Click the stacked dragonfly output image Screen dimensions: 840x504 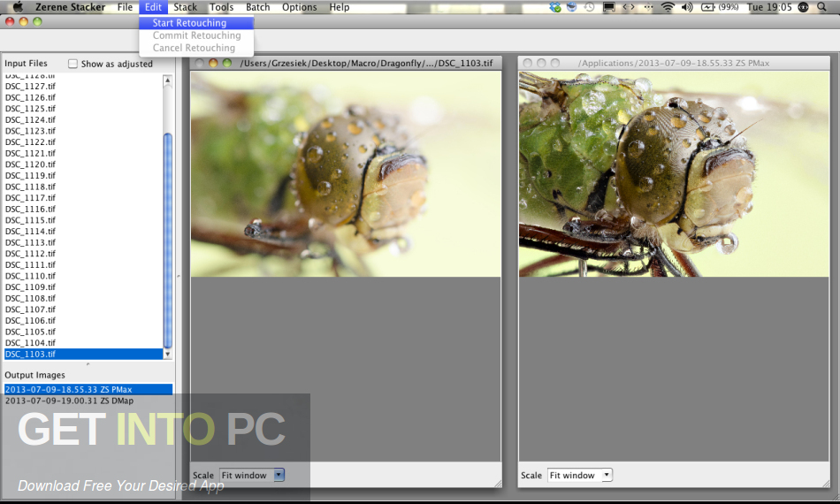tap(674, 174)
